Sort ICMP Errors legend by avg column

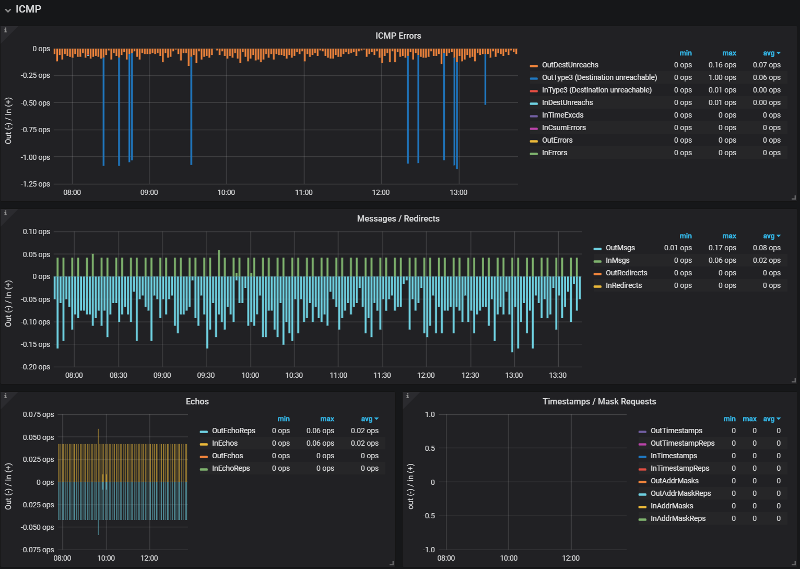click(769, 52)
